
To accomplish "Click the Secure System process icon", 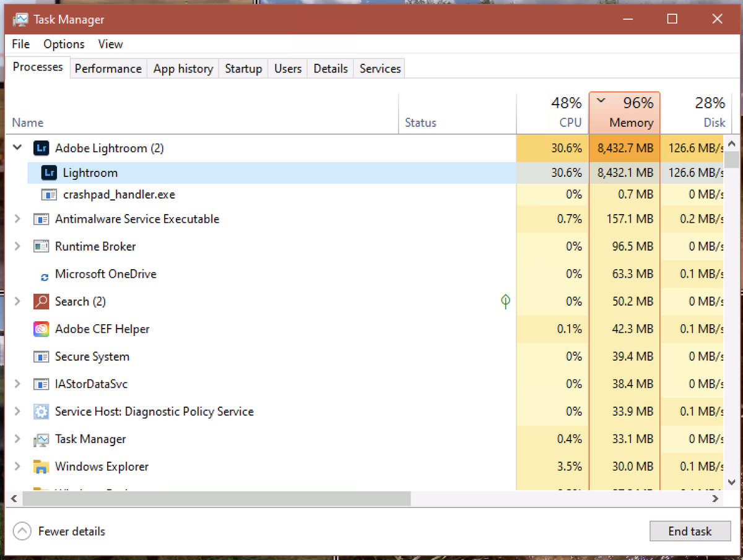I will tap(41, 357).
